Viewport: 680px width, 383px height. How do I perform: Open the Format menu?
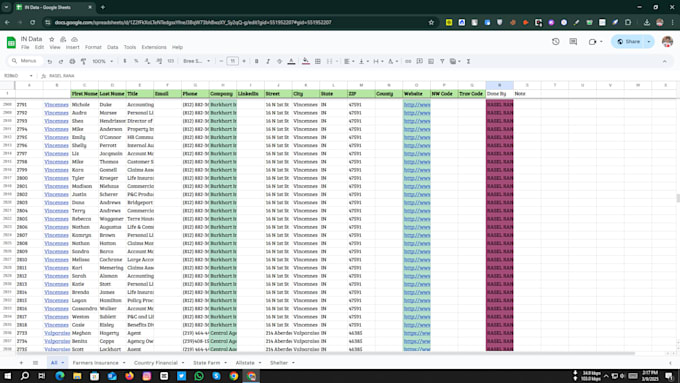pyautogui.click(x=93, y=47)
